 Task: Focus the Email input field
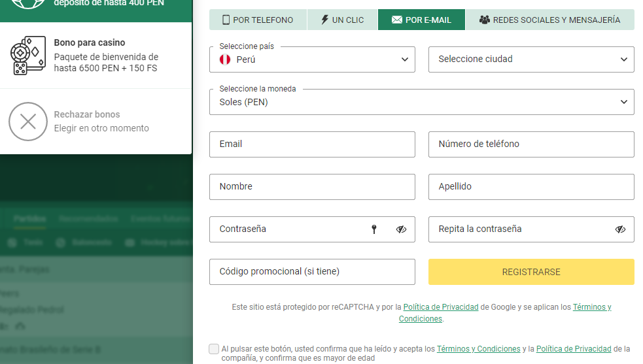(312, 144)
